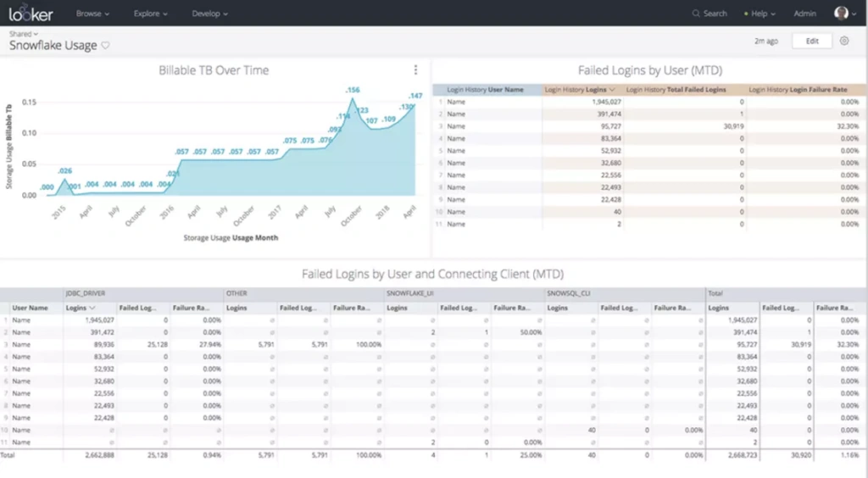
Task: Expand the Shared folder breadcrumb
Action: pyautogui.click(x=24, y=34)
